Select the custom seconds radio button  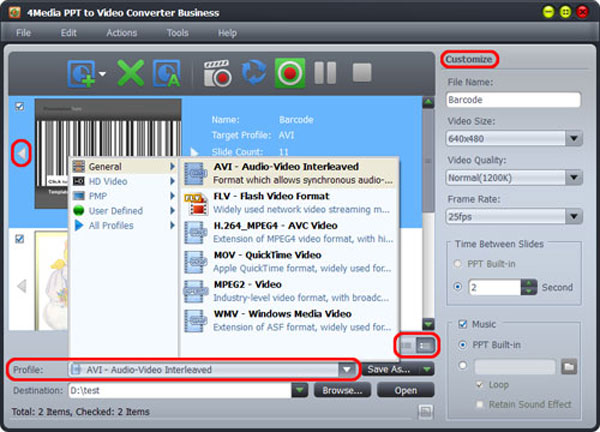coord(457,287)
